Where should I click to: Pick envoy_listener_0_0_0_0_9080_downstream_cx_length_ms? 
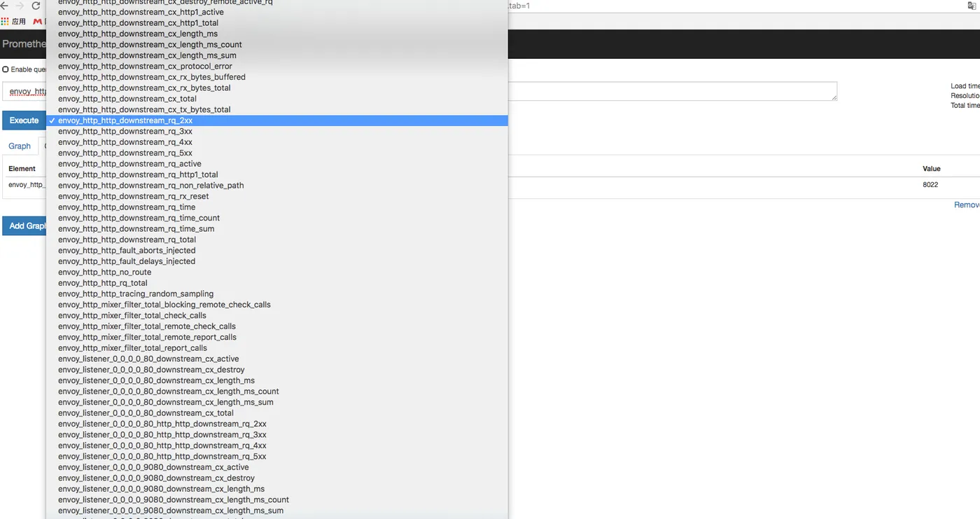[x=277, y=490]
